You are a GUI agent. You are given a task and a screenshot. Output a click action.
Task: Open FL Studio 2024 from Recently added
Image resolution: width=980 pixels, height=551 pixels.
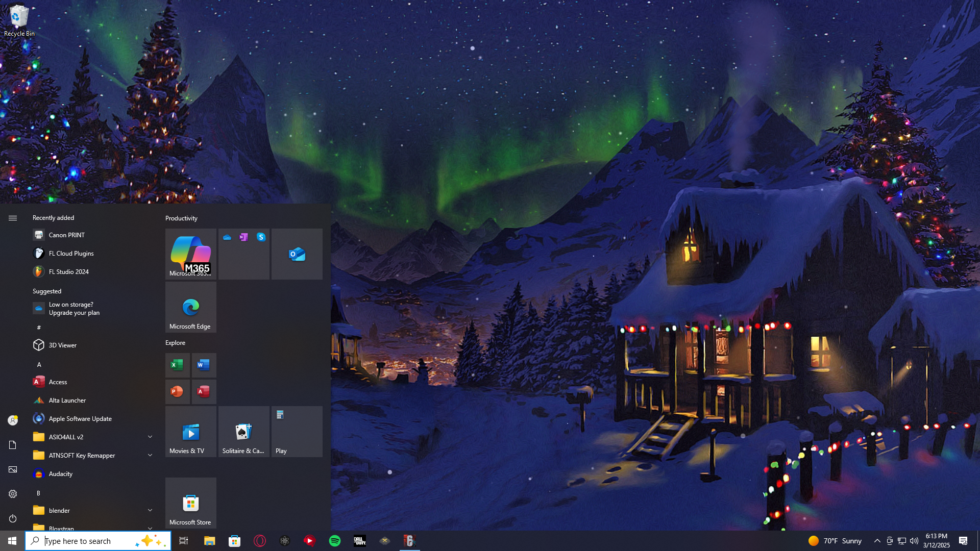click(x=68, y=272)
